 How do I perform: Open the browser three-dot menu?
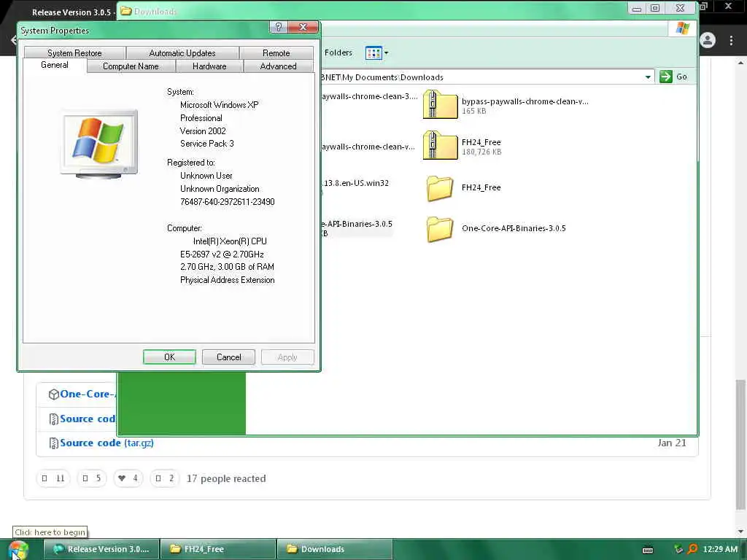click(731, 41)
